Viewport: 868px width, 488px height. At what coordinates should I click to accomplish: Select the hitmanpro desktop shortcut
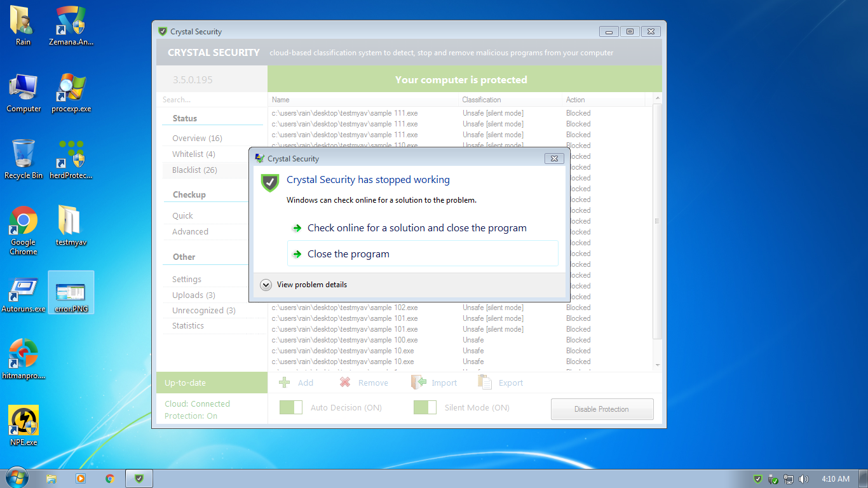[x=24, y=359]
